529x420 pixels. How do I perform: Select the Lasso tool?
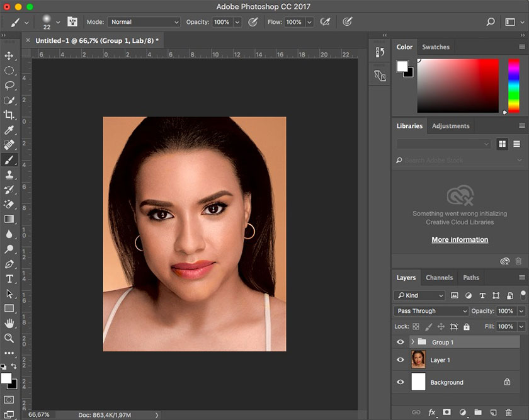pyautogui.click(x=9, y=85)
